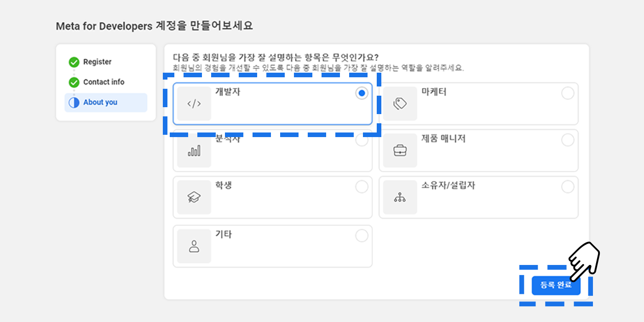Open the Contact info step
The width and height of the screenshot is (644, 322).
tap(103, 82)
